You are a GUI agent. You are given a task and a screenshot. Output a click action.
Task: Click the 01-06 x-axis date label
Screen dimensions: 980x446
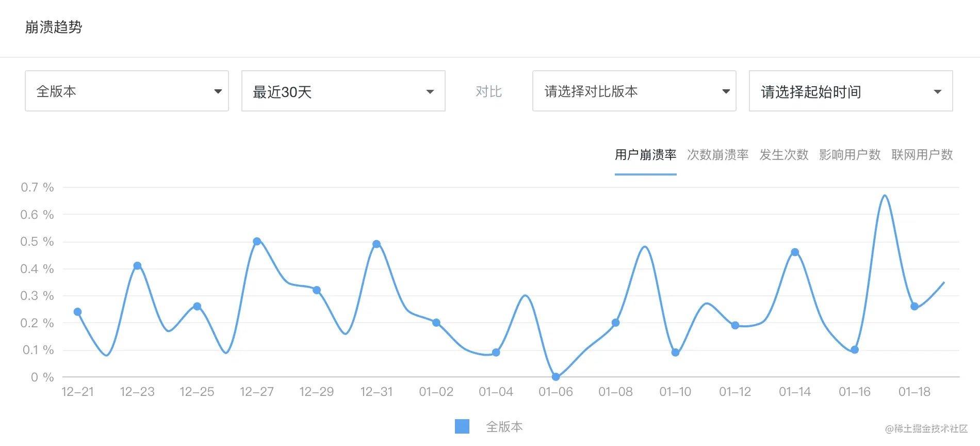(x=556, y=392)
